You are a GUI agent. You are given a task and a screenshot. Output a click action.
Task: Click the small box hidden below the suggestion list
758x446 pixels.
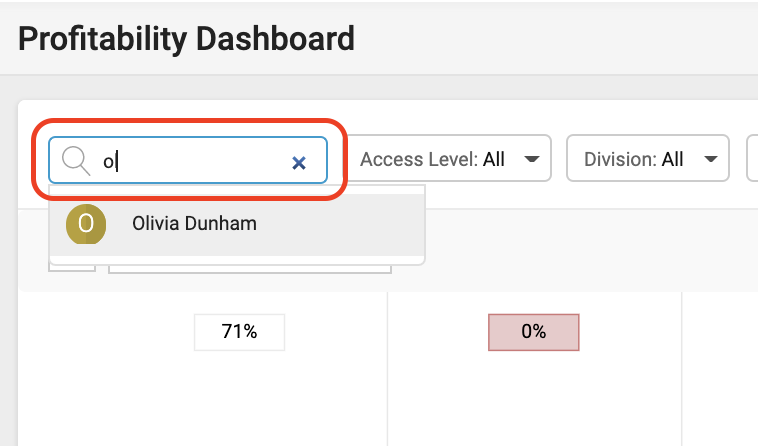(x=72, y=268)
